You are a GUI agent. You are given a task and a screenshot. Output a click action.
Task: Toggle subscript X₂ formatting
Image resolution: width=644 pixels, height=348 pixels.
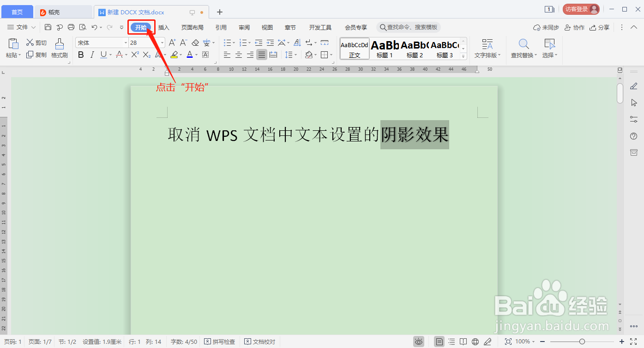click(146, 55)
